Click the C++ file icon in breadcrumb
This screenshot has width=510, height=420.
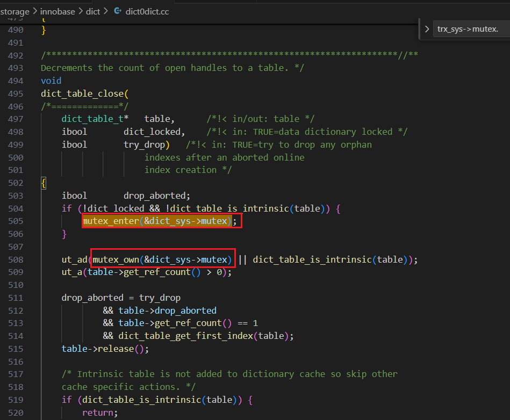tap(118, 11)
